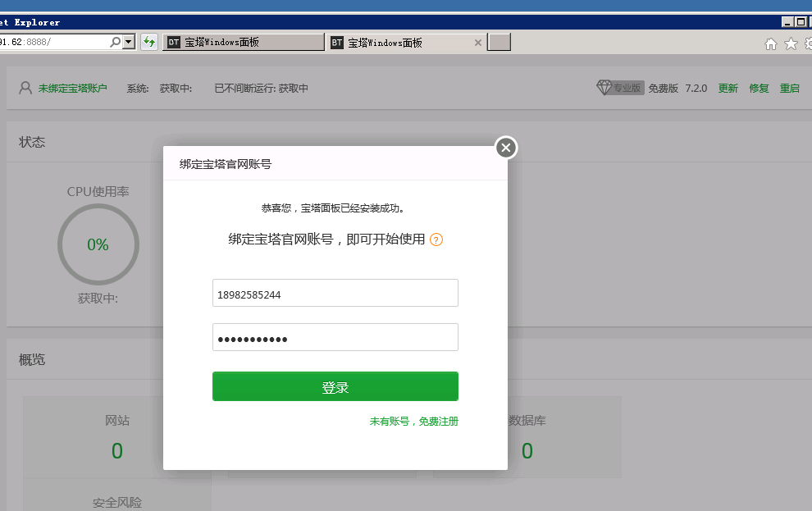
Task: Click the address bar URL field
Action: click(x=54, y=42)
